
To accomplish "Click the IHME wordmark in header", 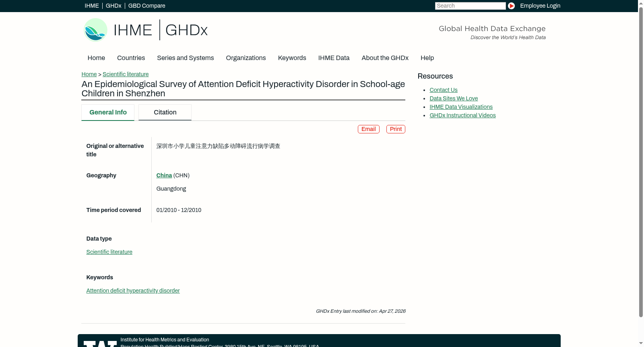I will point(133,30).
